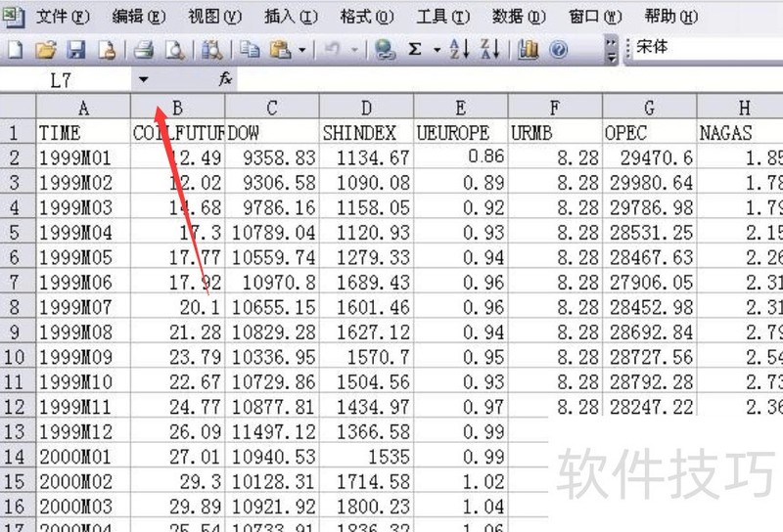Image resolution: width=783 pixels, height=532 pixels.
Task: Expand the Toolbar Options chevron
Action: click(x=611, y=51)
